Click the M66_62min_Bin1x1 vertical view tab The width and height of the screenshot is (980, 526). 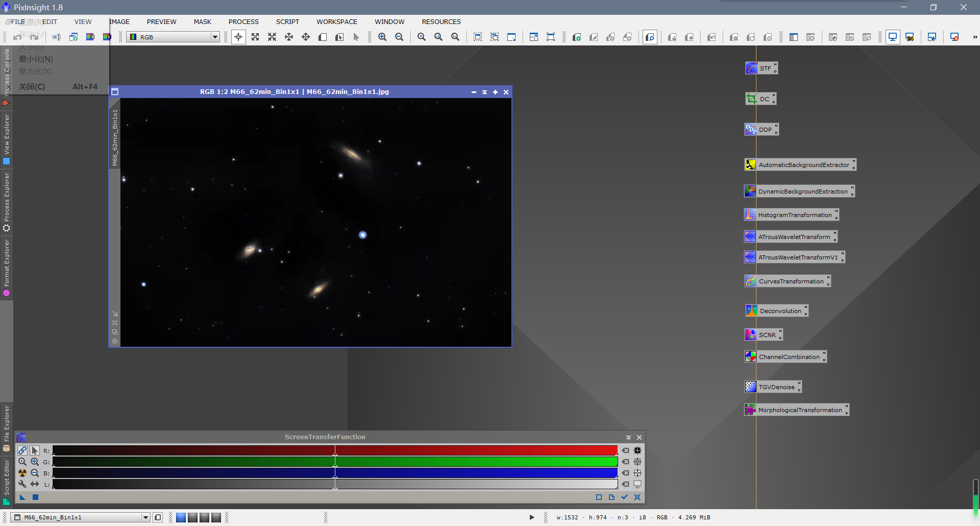coord(115,138)
